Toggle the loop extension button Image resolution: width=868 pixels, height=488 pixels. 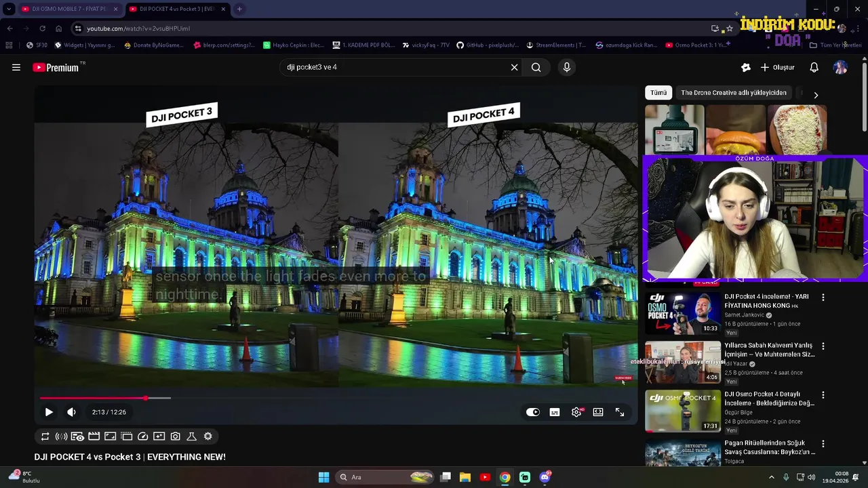45,436
